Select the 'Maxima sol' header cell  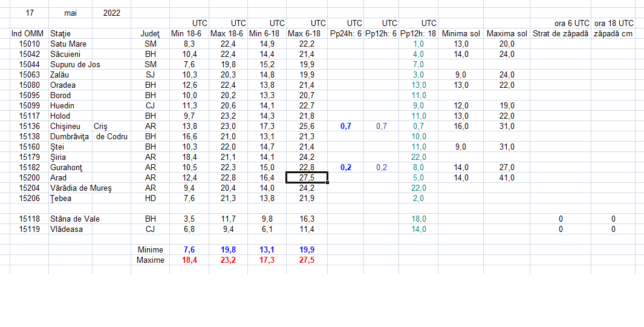pyautogui.click(x=507, y=34)
